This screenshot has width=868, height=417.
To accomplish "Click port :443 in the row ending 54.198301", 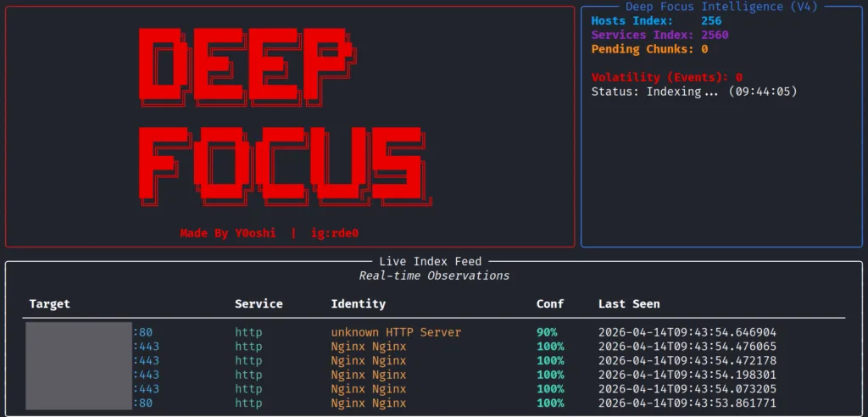I will (x=146, y=375).
